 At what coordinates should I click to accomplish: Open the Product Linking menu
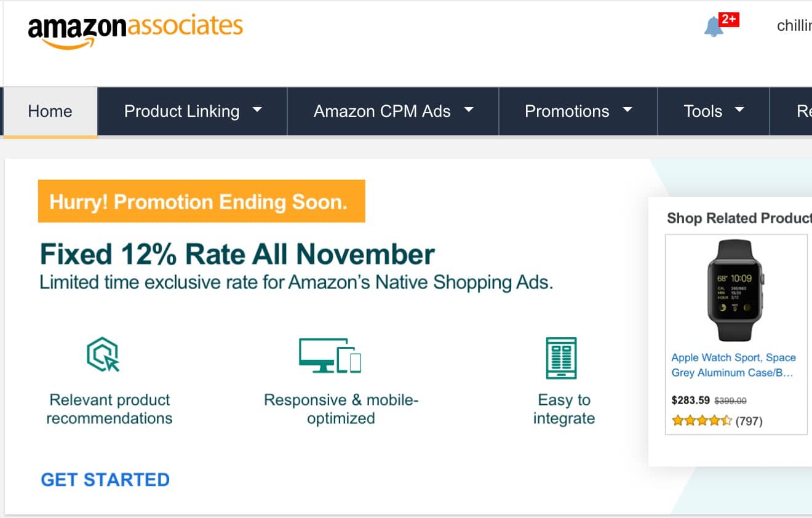click(x=193, y=111)
